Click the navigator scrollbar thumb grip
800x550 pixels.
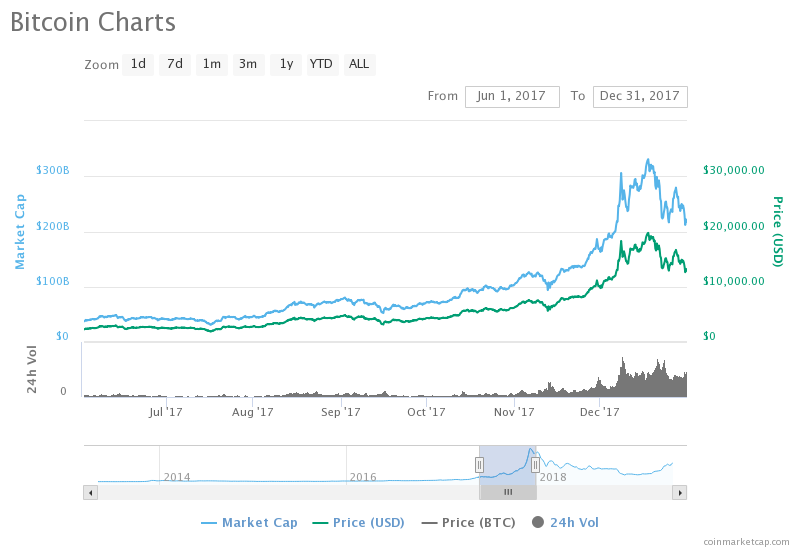pyautogui.click(x=508, y=492)
